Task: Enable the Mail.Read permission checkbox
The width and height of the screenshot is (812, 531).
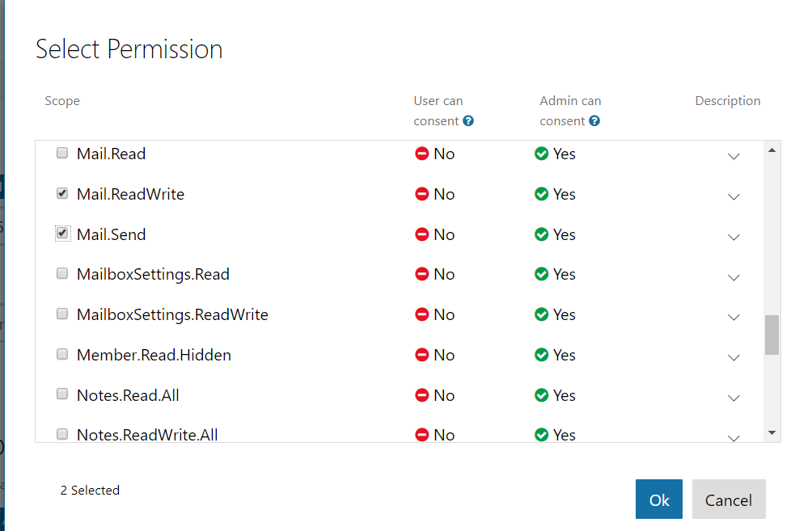Action: [x=62, y=153]
